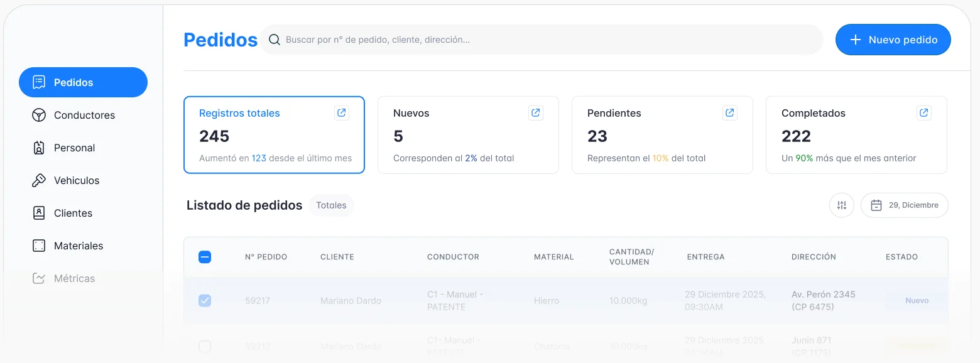Open external link icon on Completados card
The image size is (980, 363).
[x=924, y=113]
